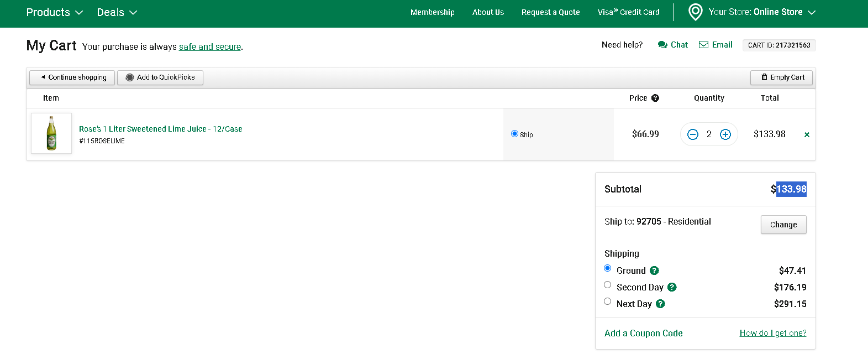Click Add to QuickPicks button

(160, 77)
